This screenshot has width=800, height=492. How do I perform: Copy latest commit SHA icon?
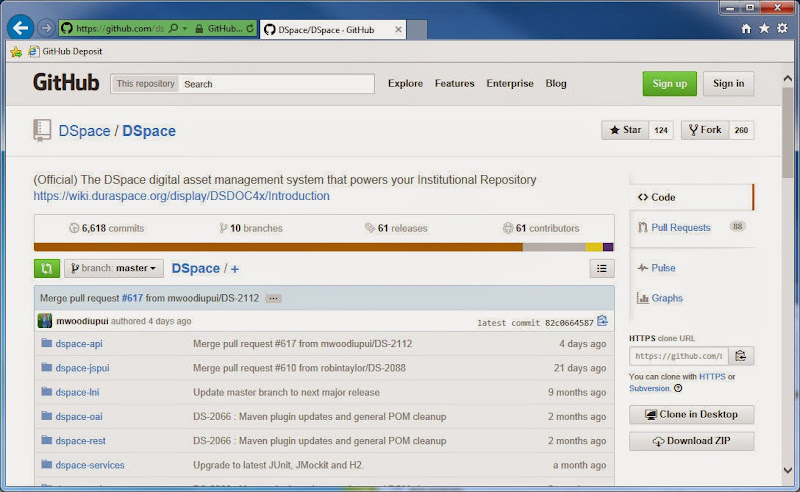(x=603, y=321)
